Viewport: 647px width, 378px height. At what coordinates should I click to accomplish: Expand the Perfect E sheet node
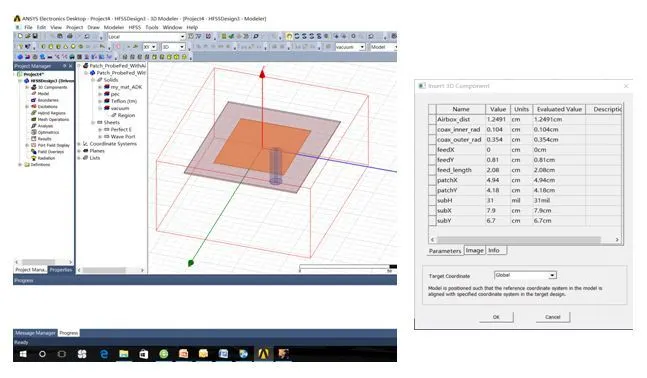coord(100,130)
